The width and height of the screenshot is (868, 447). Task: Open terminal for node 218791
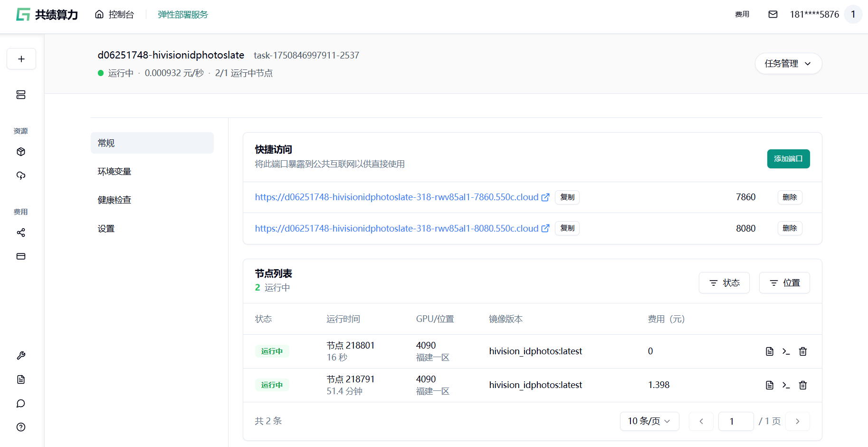coord(786,385)
